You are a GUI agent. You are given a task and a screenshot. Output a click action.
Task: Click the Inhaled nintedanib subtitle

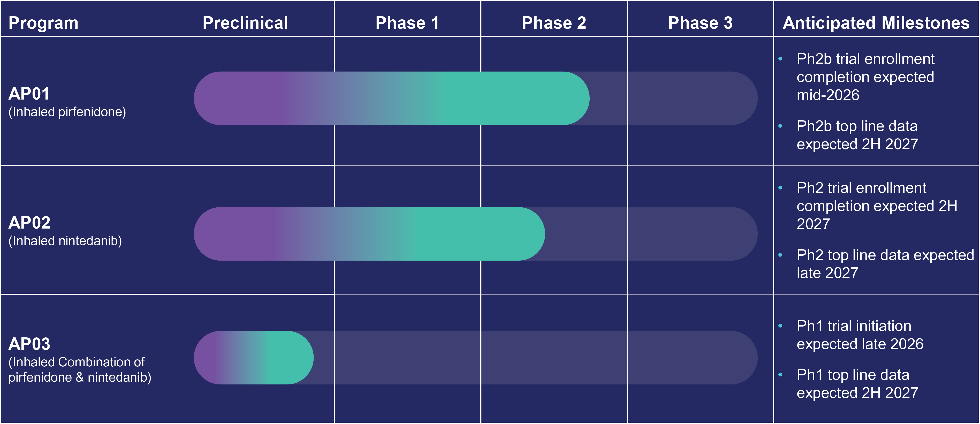(65, 241)
